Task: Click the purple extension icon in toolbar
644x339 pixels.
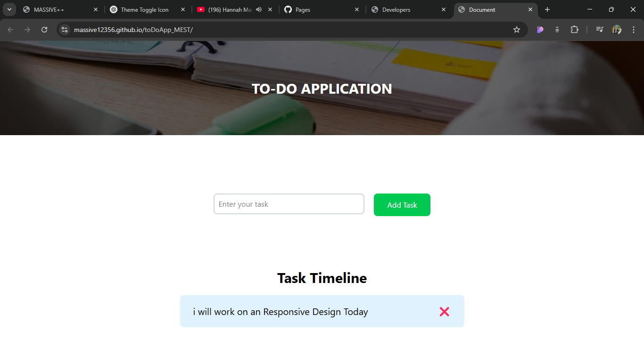Action: pyautogui.click(x=540, y=30)
